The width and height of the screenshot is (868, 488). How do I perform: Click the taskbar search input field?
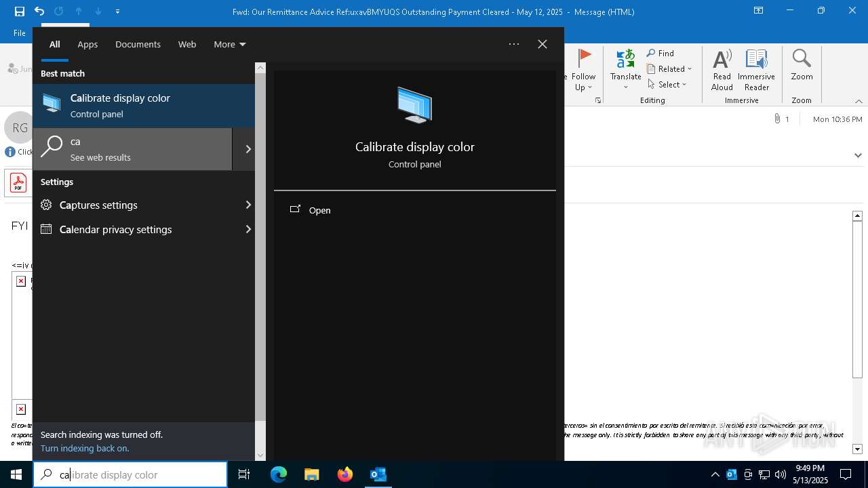130,474
